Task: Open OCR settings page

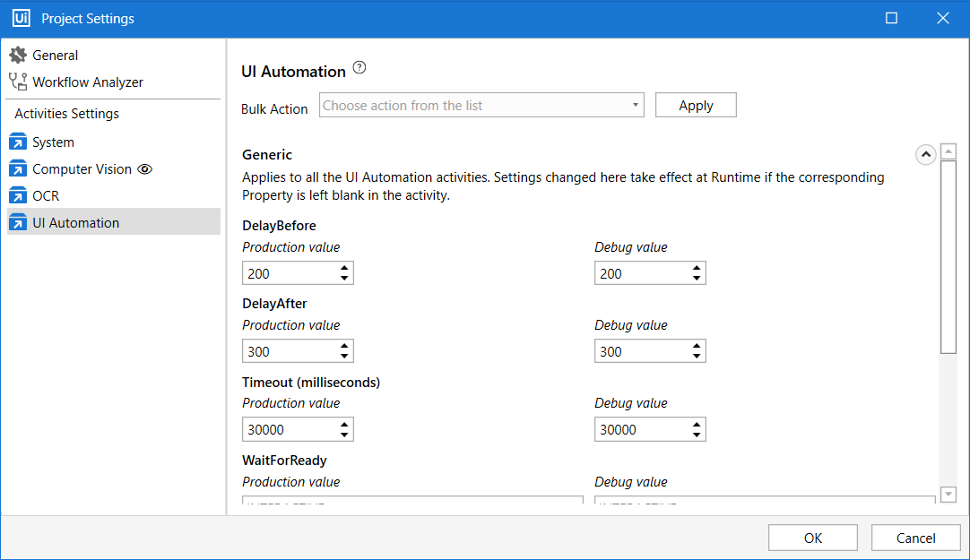Action: [46, 196]
